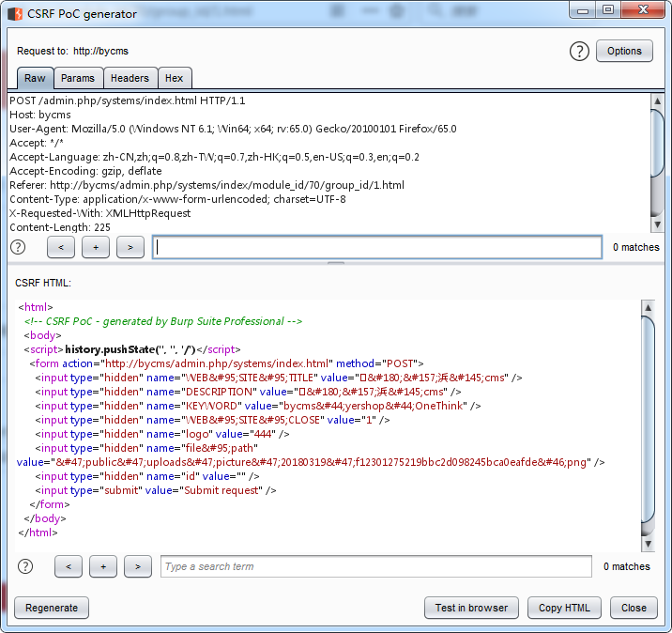Click the '0 matches' label beside request search
The image size is (672, 633).
tap(636, 247)
